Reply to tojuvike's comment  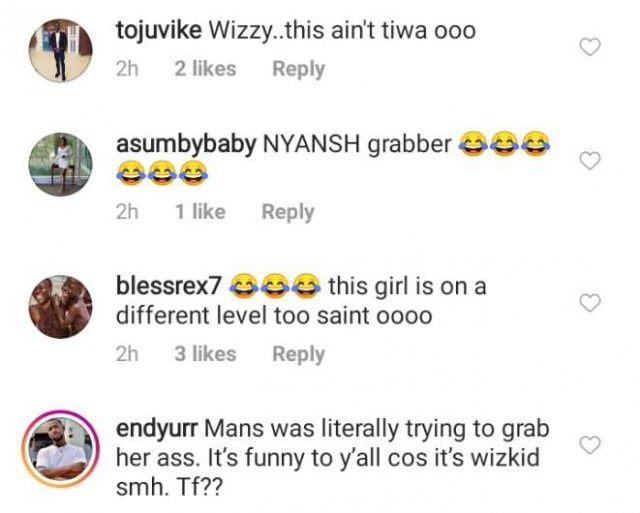pyautogui.click(x=298, y=69)
